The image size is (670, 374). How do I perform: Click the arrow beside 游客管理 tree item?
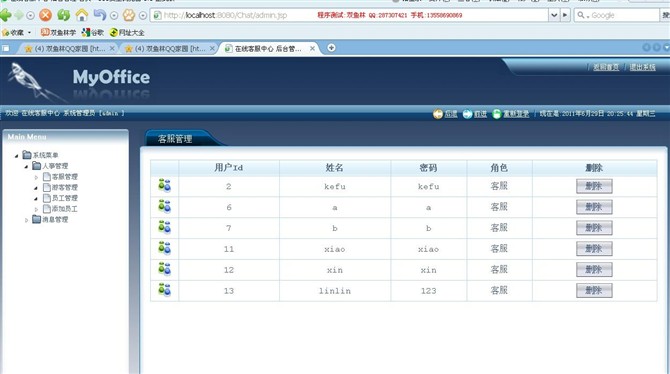[36, 188]
